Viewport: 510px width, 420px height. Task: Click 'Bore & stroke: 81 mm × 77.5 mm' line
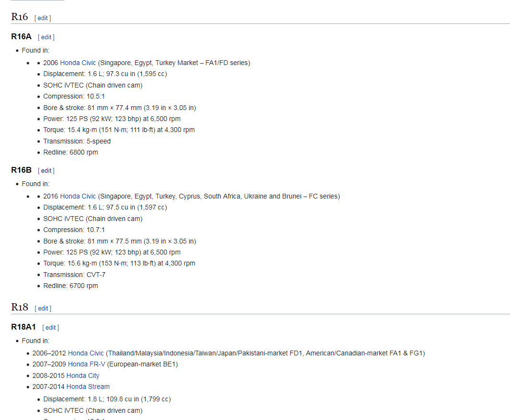(120, 241)
